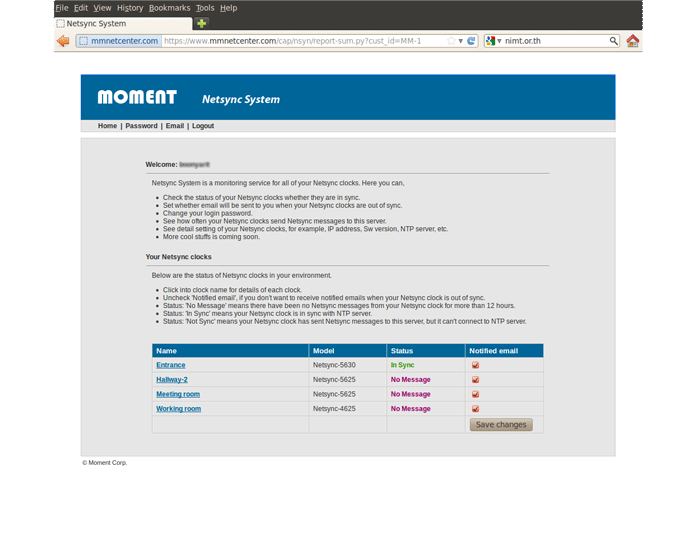The height and width of the screenshot is (560, 700).
Task: Open the History menu
Action: click(x=130, y=8)
